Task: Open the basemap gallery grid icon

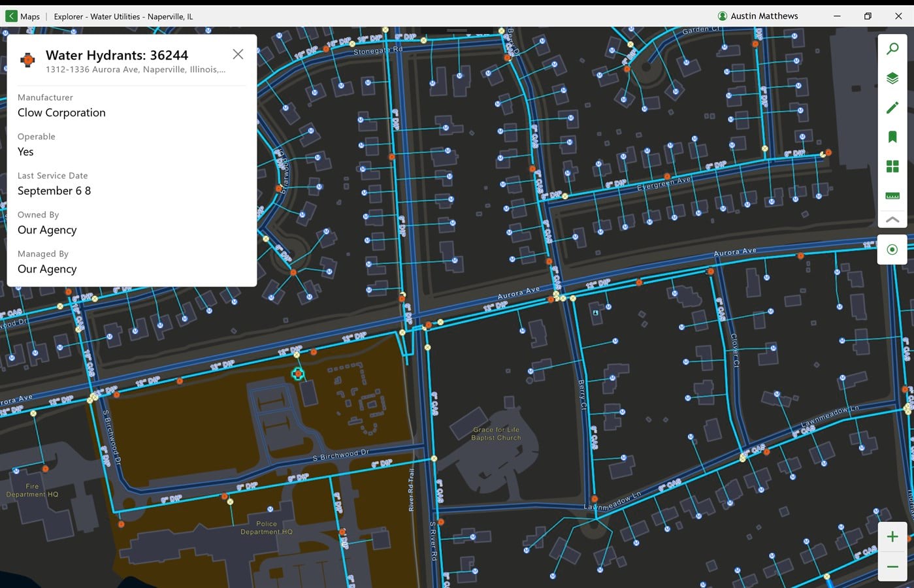Action: pyautogui.click(x=892, y=167)
